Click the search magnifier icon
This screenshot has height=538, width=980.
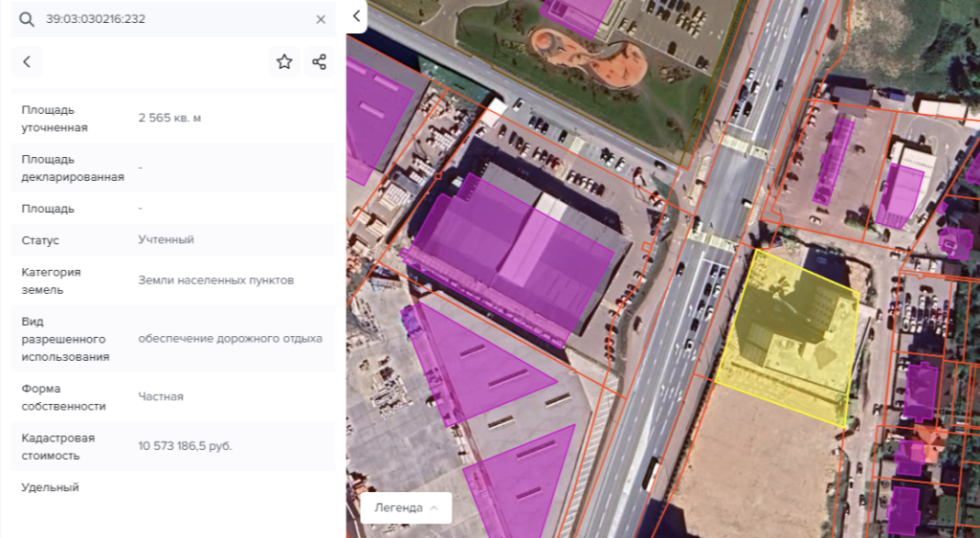[x=26, y=19]
